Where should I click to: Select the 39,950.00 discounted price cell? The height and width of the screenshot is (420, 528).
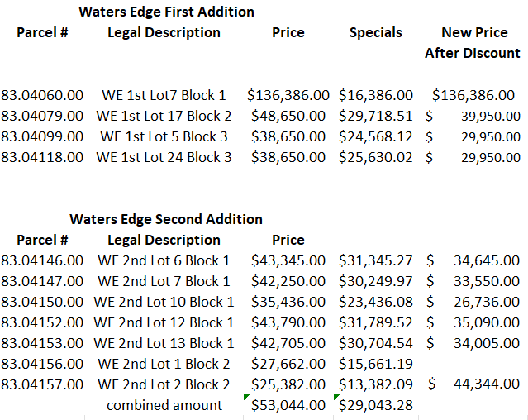[x=491, y=116]
